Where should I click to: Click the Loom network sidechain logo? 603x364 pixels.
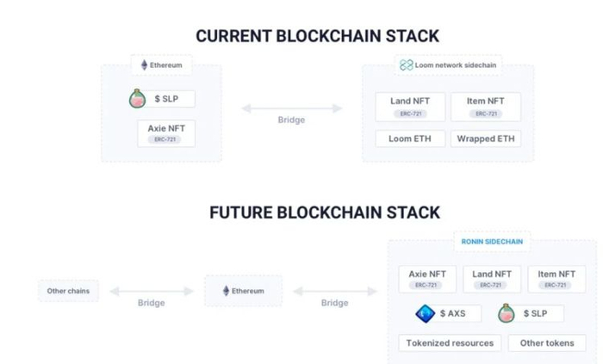[x=407, y=65]
